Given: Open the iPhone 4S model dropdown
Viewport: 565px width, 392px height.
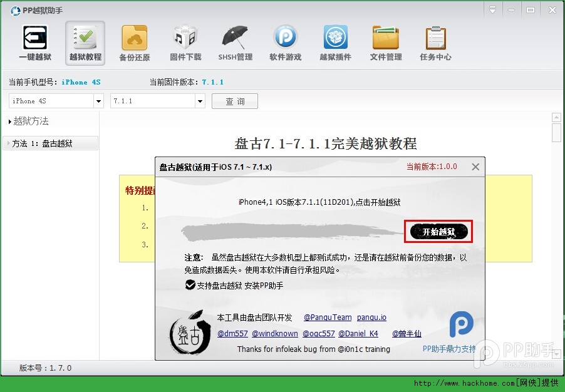Looking at the screenshot, I should (98, 101).
